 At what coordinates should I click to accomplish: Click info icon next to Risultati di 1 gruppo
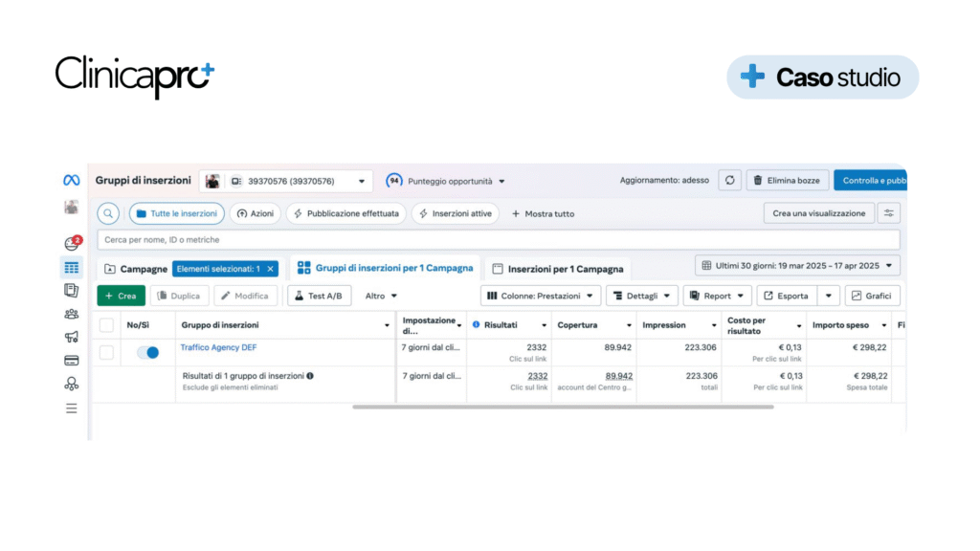[310, 376]
